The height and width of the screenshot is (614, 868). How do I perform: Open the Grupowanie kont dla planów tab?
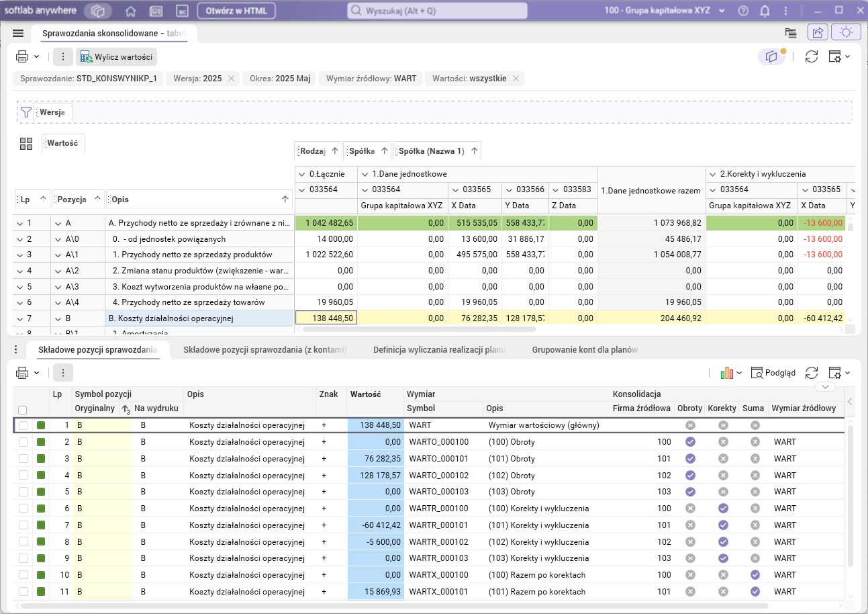pos(584,349)
